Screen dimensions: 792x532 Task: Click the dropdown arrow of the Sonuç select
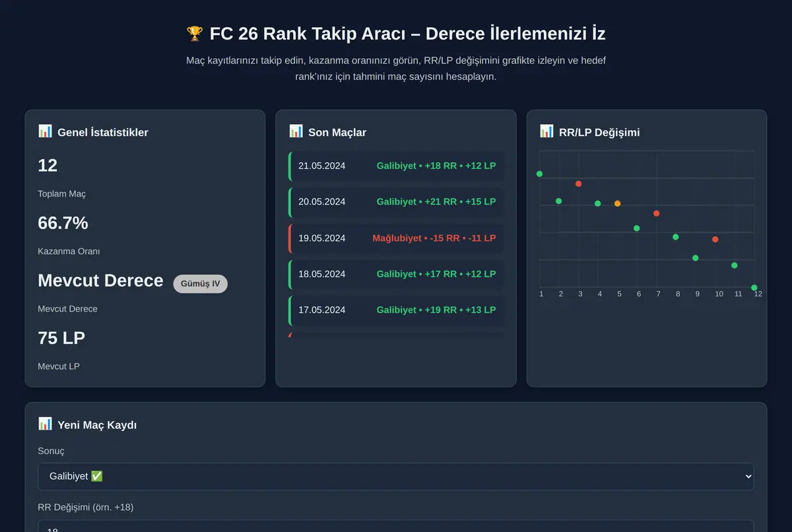tap(747, 477)
